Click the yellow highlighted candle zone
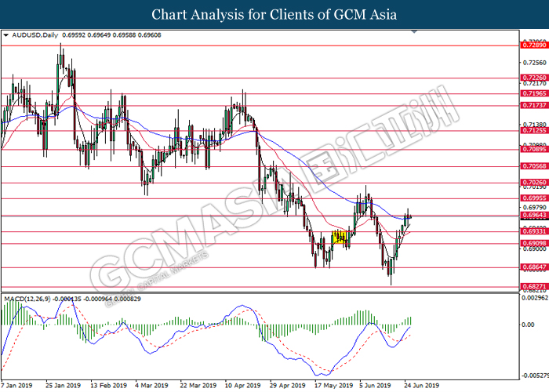The height and width of the screenshot is (392, 549). pos(340,236)
